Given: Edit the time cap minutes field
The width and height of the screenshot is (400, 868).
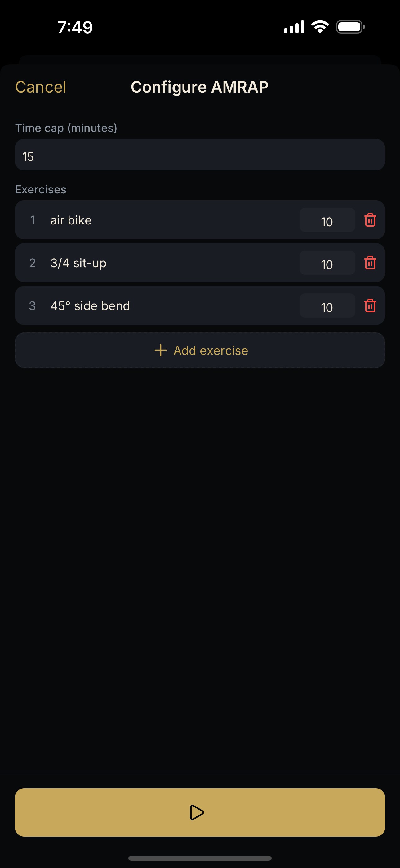Looking at the screenshot, I should [x=200, y=155].
